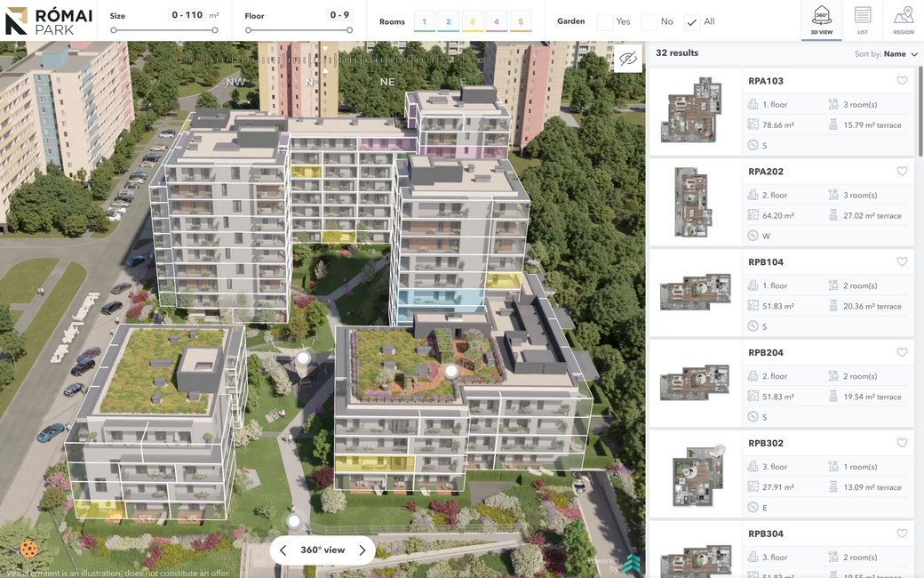Screen dimensions: 924x578
Task: Filter by 4 rooms
Action: coord(496,21)
